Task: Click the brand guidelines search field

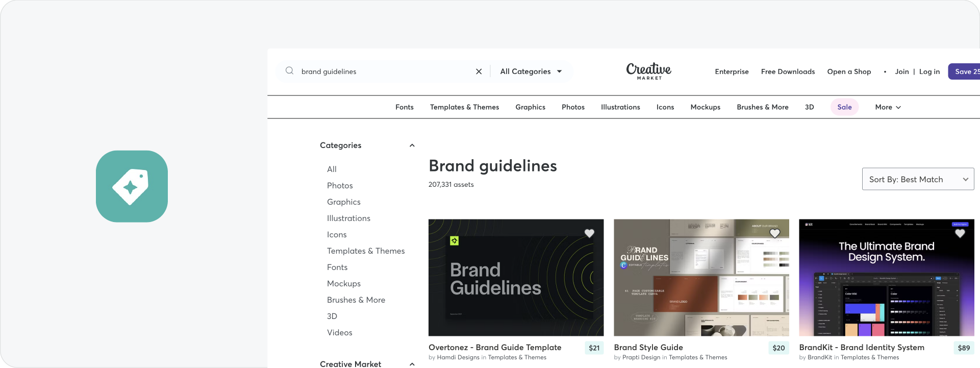Action: (x=383, y=71)
